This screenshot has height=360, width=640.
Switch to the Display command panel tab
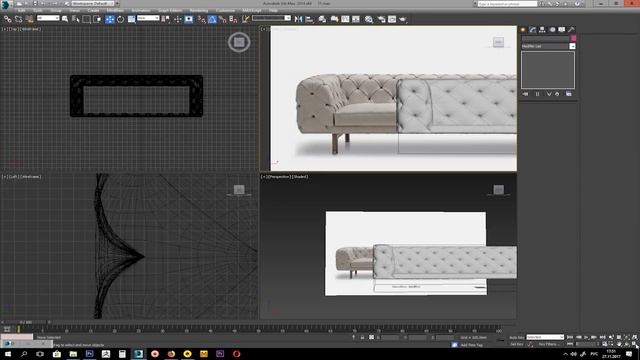pos(562,29)
